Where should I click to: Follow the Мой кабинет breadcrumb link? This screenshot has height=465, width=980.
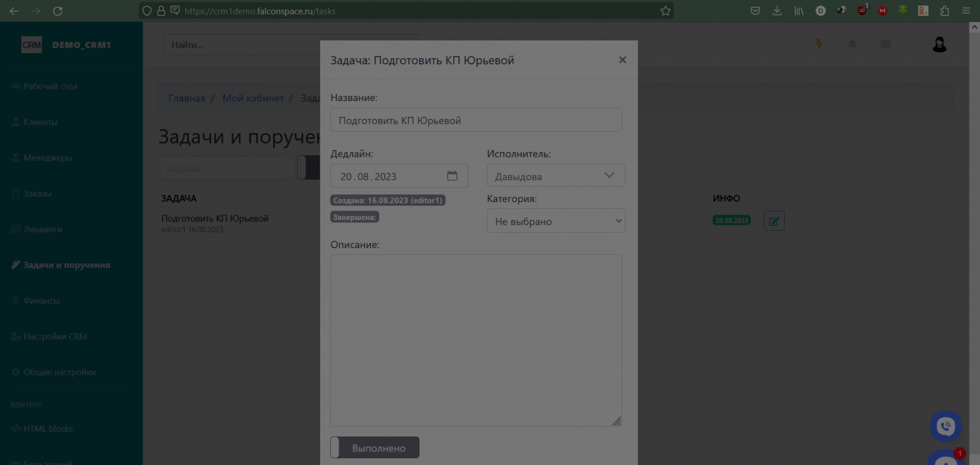(x=253, y=98)
